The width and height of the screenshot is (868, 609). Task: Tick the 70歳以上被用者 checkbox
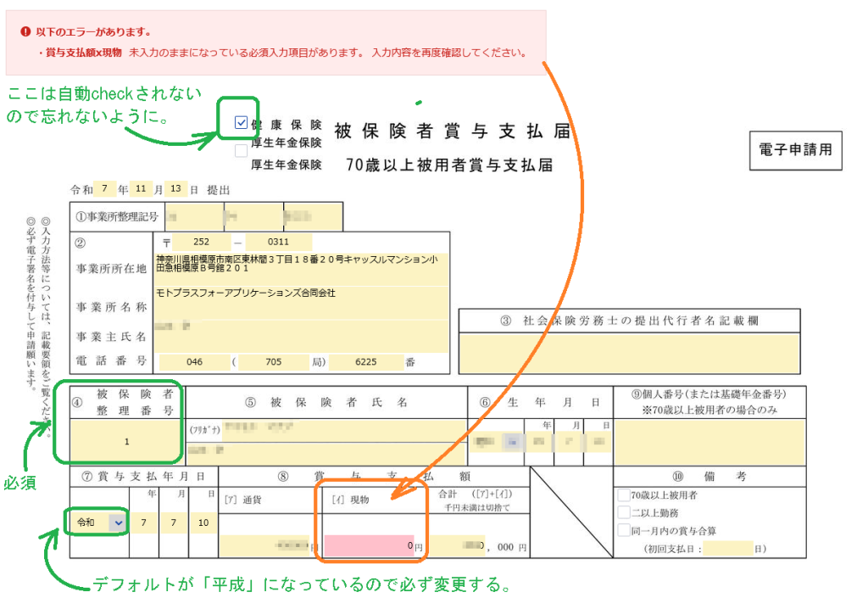point(624,495)
